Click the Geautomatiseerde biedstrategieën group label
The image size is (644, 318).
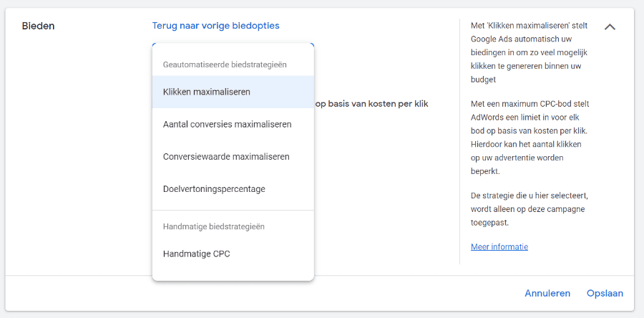(x=225, y=64)
